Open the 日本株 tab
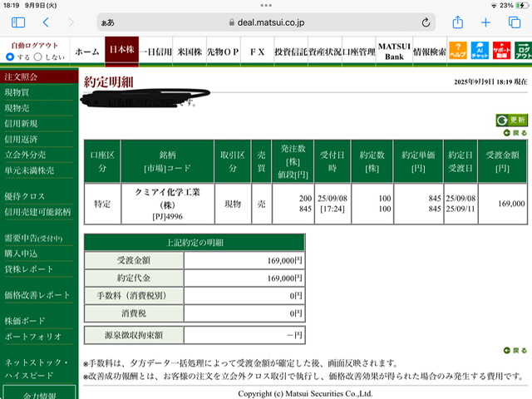532x399 pixels. click(x=122, y=50)
